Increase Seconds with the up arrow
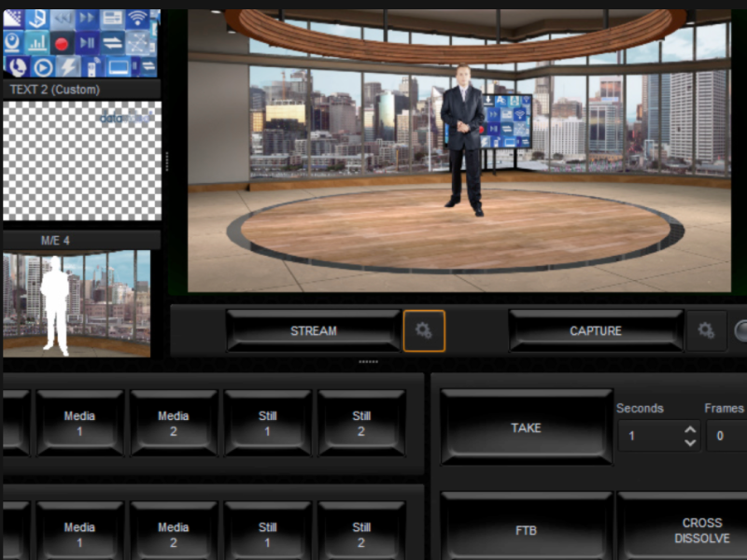747x560 pixels. 690,430
